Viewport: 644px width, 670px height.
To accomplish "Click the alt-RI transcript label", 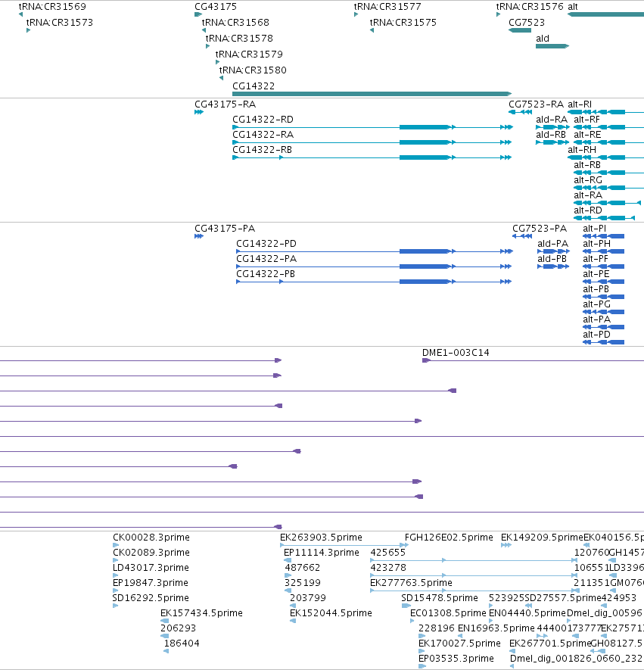I will pyautogui.click(x=580, y=104).
